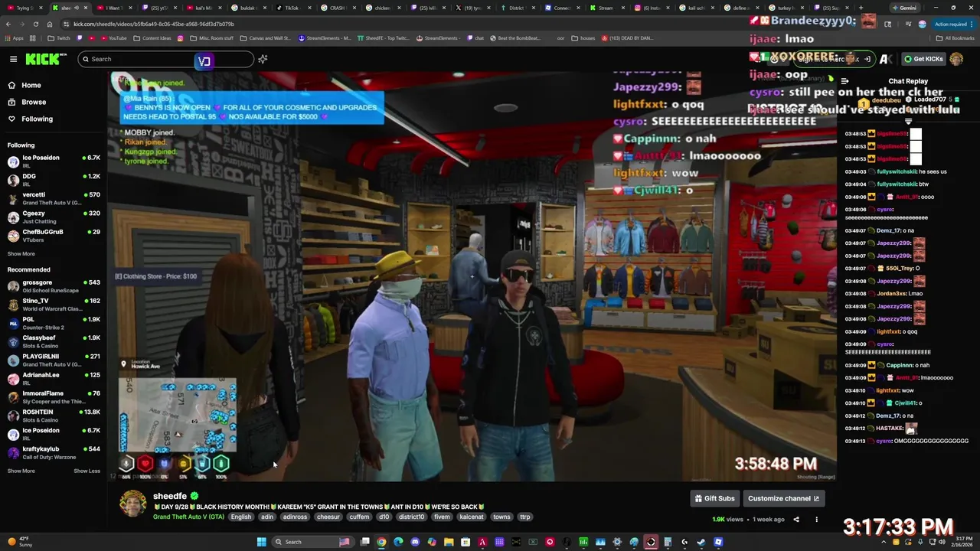The width and height of the screenshot is (980, 551).
Task: Open YouTube bookmark in bookmarks bar
Action: pyautogui.click(x=113, y=37)
